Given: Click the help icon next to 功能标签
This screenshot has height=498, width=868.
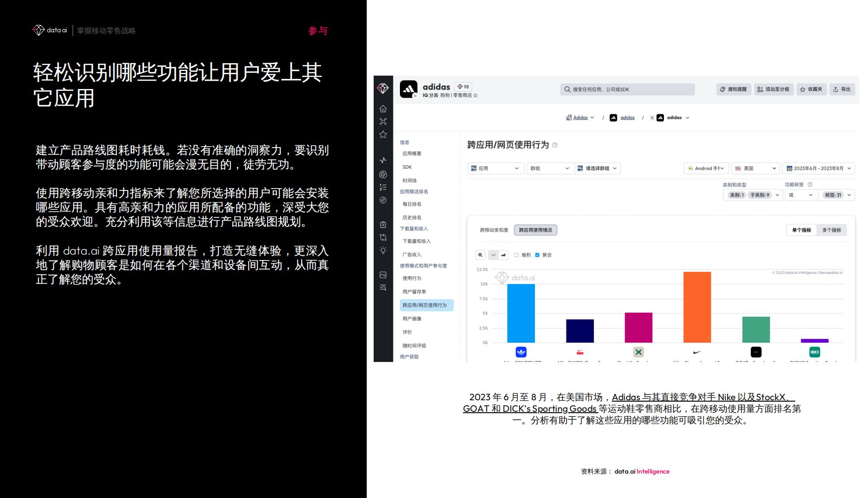Looking at the screenshot, I should 810,184.
